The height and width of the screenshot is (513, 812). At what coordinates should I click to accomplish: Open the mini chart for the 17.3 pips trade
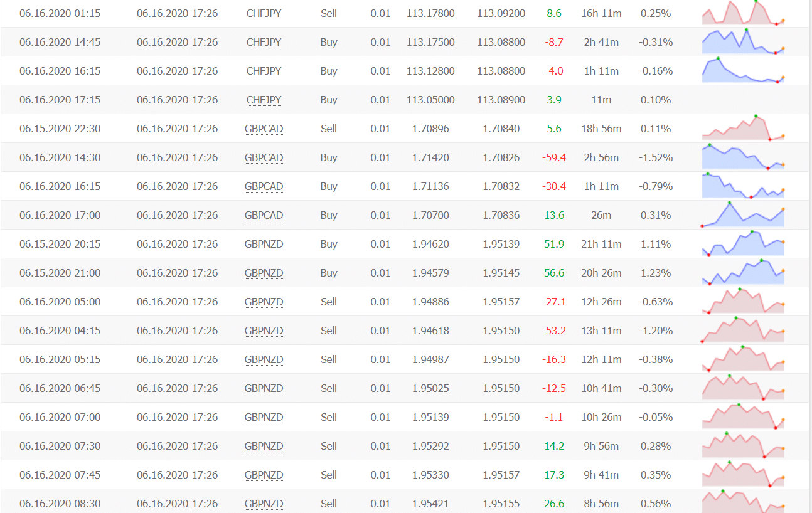pos(743,474)
